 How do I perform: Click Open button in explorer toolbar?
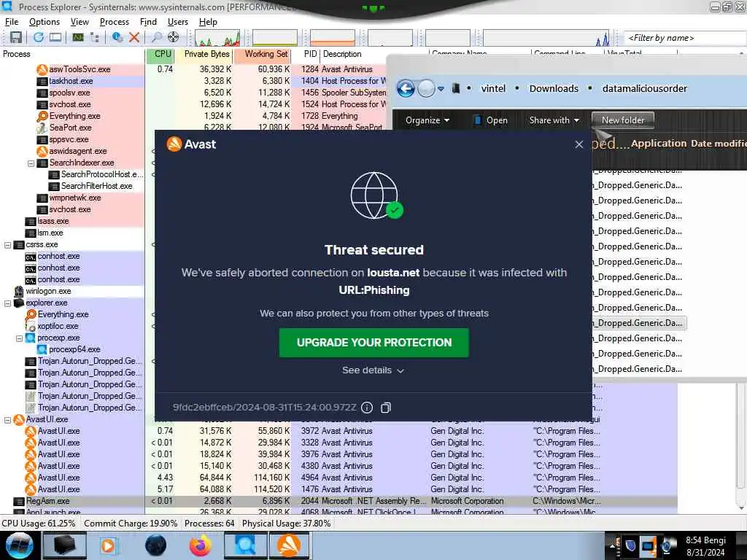491,120
